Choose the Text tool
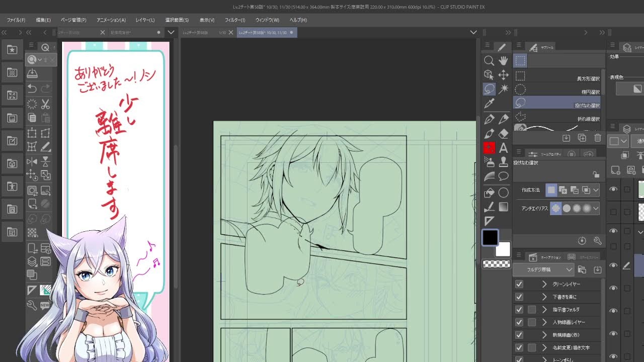Viewport: 644px width, 362px height. click(503, 148)
